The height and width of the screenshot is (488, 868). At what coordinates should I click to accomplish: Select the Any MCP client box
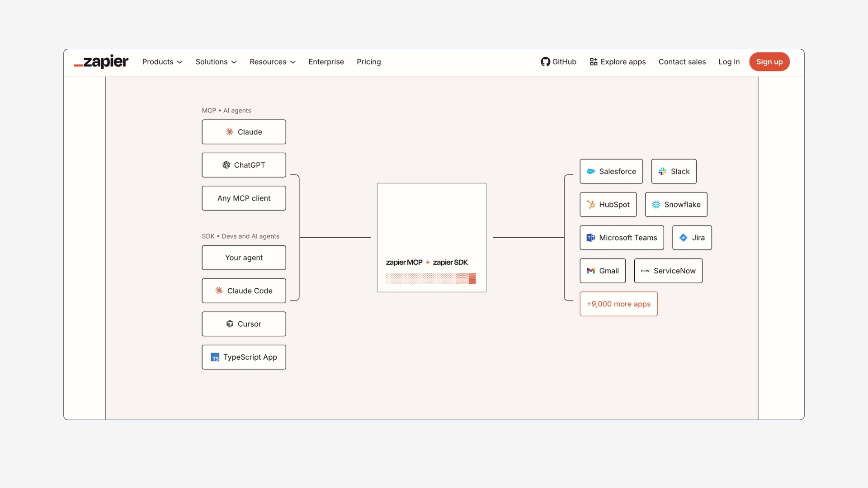pos(244,198)
